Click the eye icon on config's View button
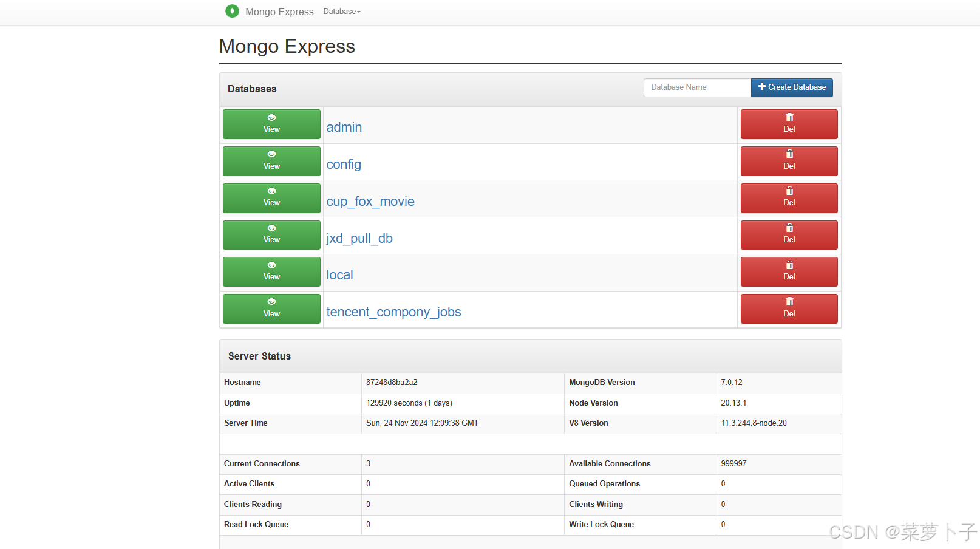 (x=271, y=155)
